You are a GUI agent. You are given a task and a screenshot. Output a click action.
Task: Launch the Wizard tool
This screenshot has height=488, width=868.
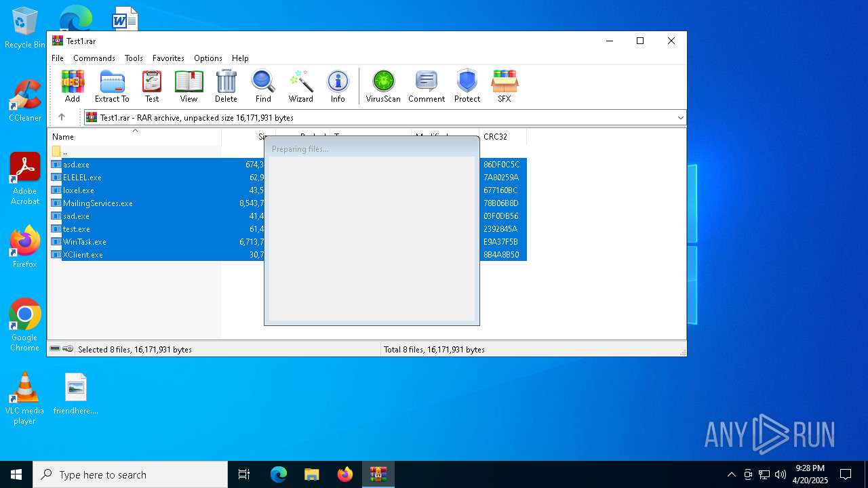point(300,86)
